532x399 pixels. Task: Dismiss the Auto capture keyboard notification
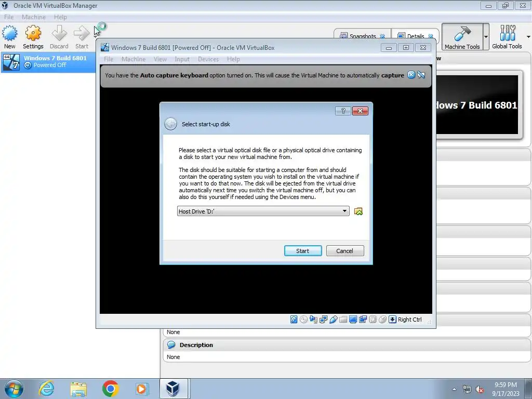click(411, 75)
